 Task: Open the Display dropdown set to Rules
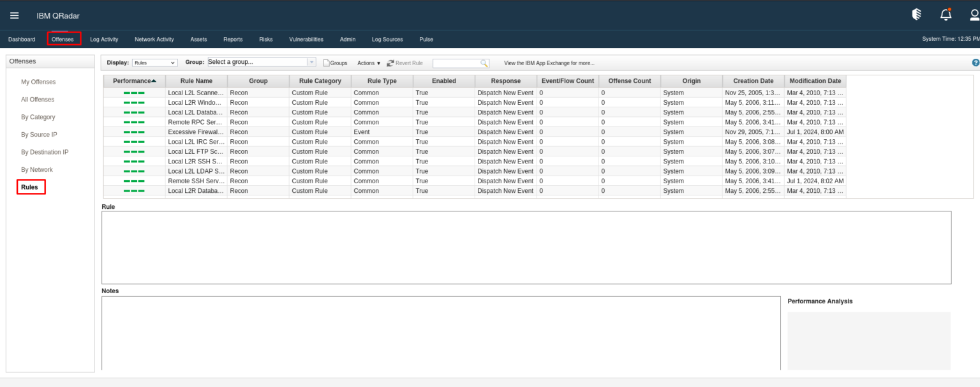155,63
